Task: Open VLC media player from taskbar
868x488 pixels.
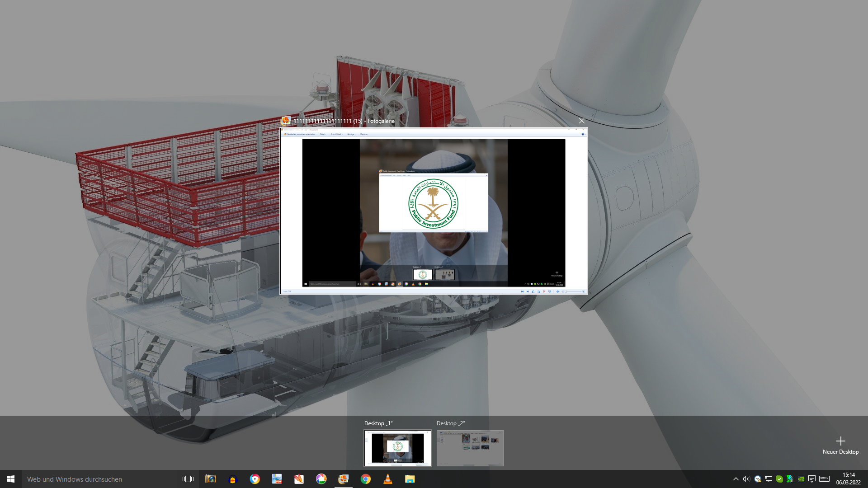Action: coord(388,479)
